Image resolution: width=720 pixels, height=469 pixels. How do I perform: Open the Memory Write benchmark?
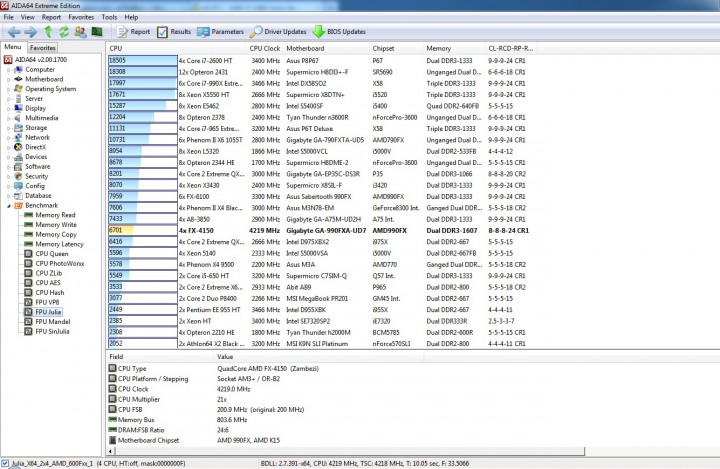[x=51, y=225]
